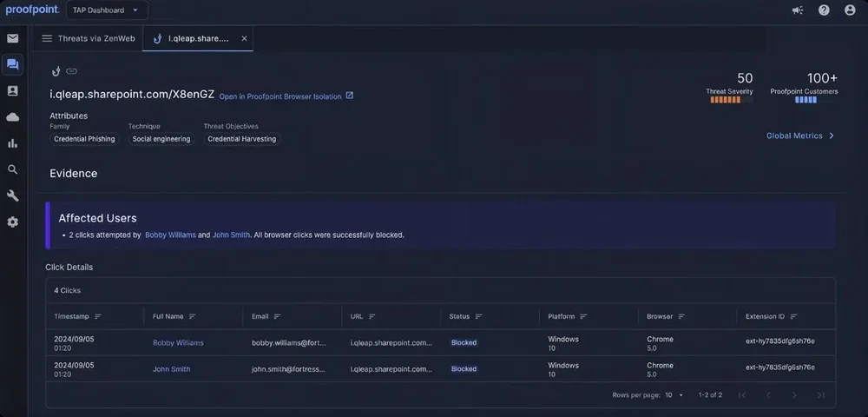Sort by the Extension ID column filter icon

[x=794, y=317]
